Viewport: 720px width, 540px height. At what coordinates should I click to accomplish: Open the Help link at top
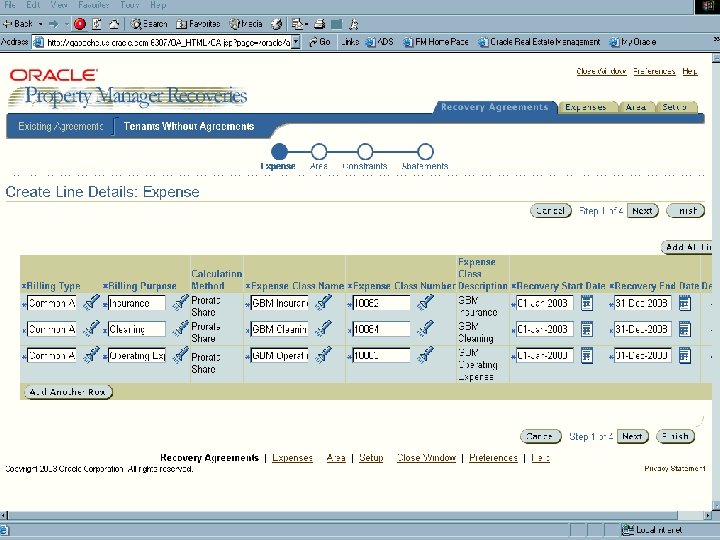pyautogui.click(x=690, y=71)
